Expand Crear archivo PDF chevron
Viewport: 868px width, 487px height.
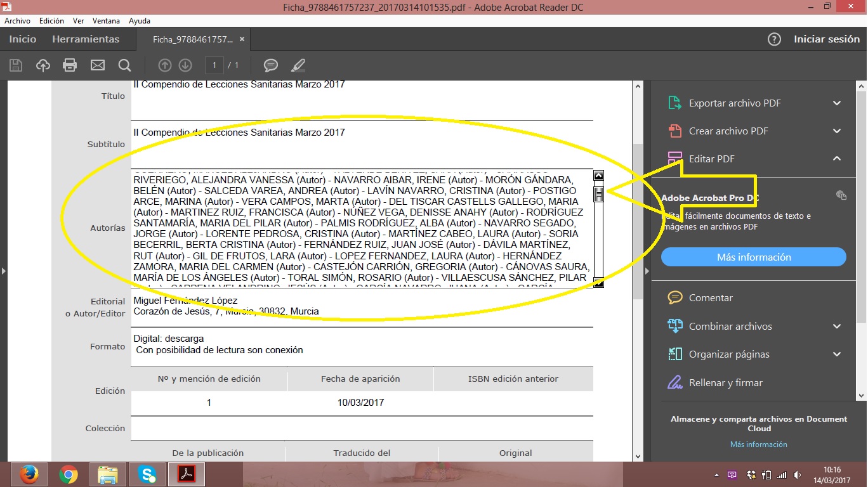837,131
